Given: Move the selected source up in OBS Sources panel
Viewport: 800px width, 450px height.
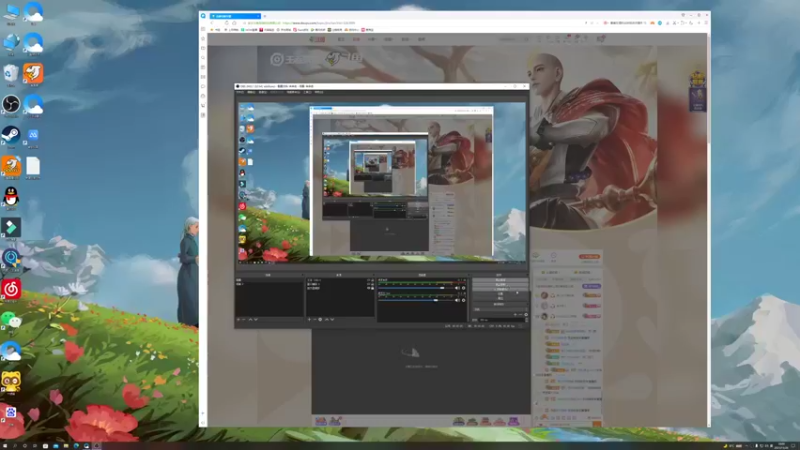Looking at the screenshot, I should tap(327, 319).
